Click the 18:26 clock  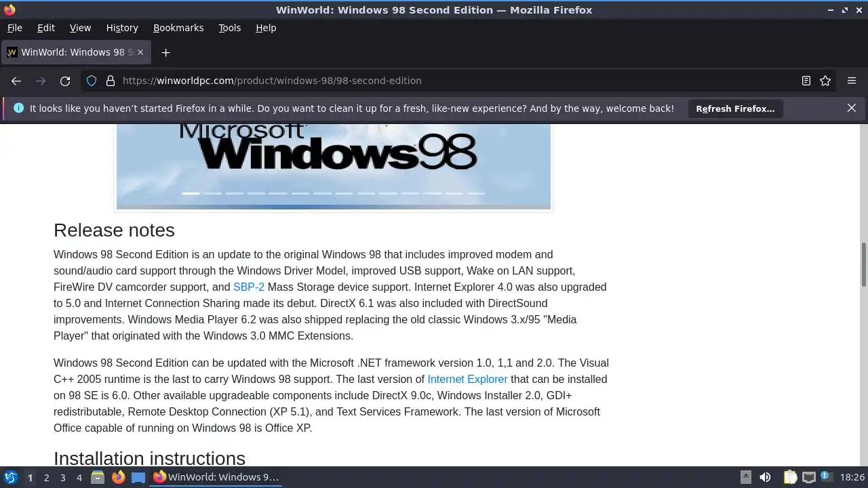click(852, 477)
